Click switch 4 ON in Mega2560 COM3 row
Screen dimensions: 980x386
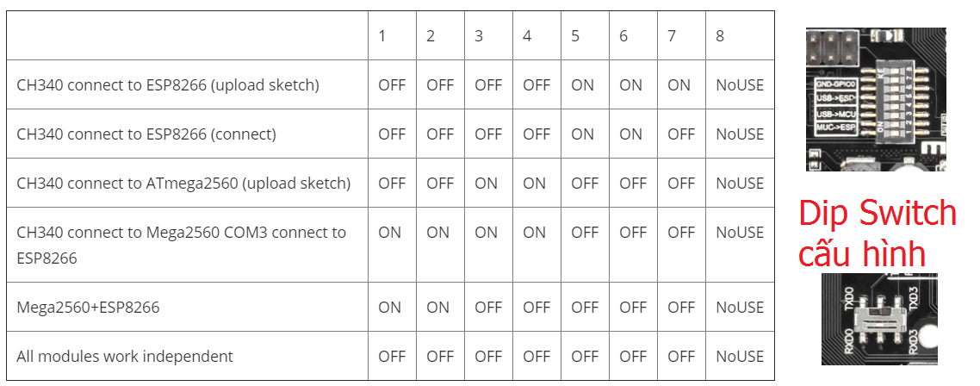(534, 233)
